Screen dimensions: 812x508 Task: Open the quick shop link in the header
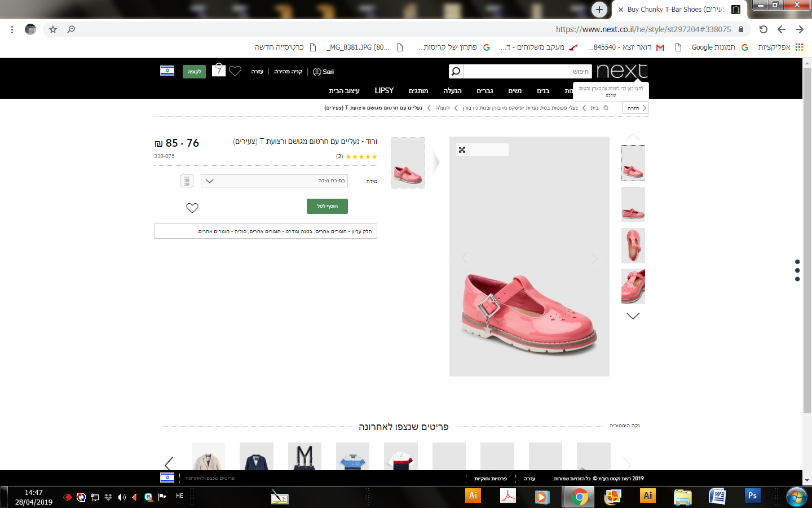click(x=288, y=72)
